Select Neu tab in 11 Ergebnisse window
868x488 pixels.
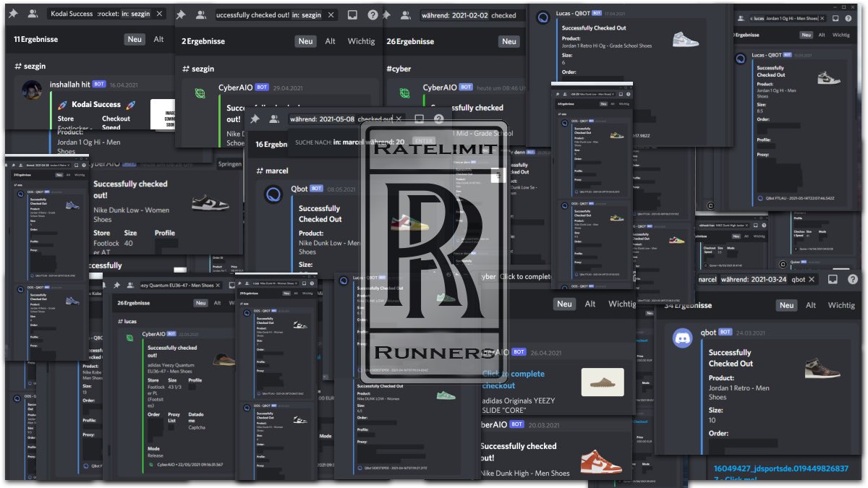[x=135, y=40]
